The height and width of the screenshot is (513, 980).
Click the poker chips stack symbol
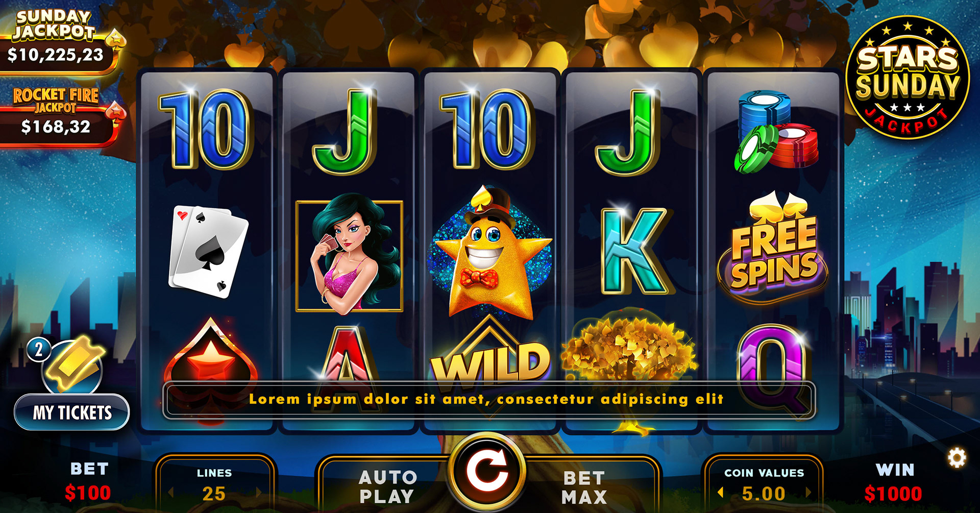pyautogui.click(x=776, y=131)
